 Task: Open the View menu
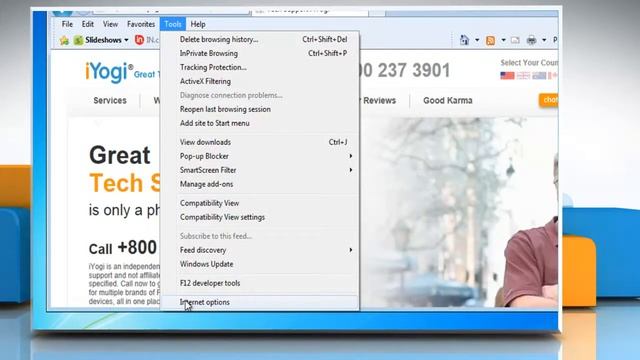[110, 24]
